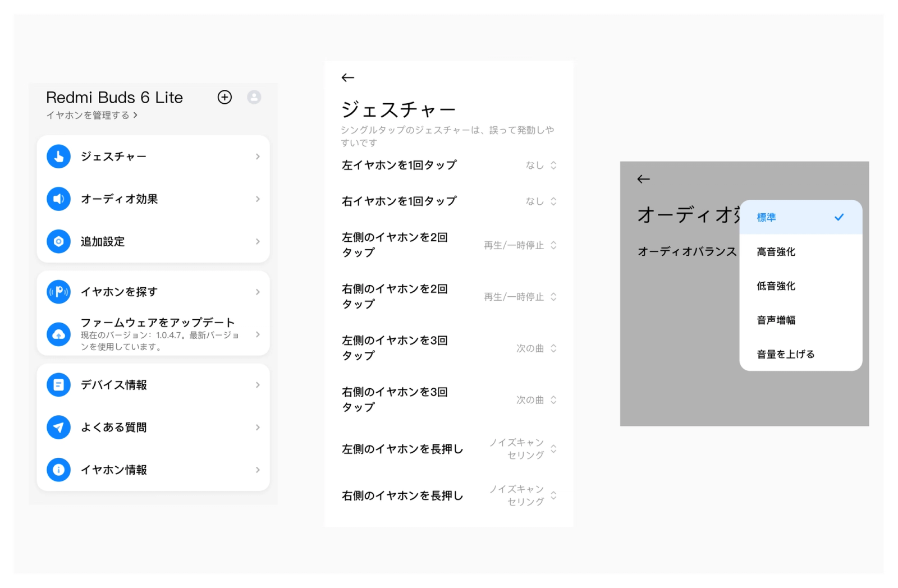
Task: Open the よくある質問 row chevron
Action: pyautogui.click(x=258, y=428)
